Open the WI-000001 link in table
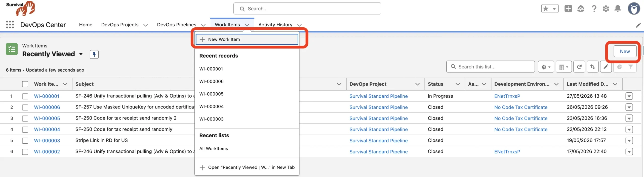644x177 pixels. click(47, 96)
